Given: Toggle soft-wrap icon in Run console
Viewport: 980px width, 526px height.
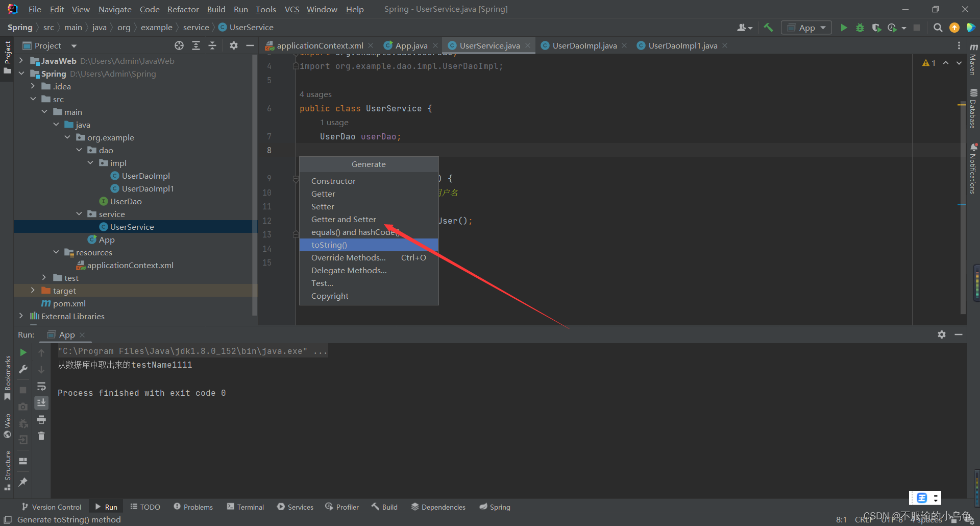Looking at the screenshot, I should 41,386.
